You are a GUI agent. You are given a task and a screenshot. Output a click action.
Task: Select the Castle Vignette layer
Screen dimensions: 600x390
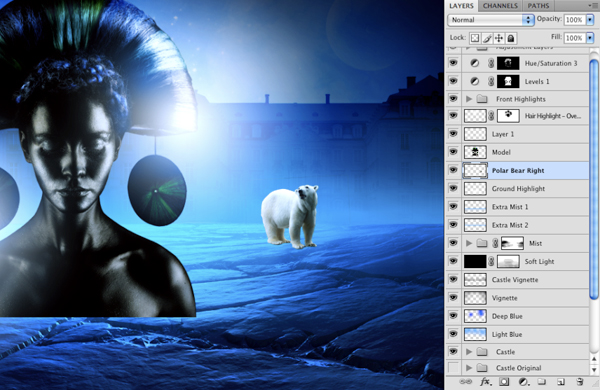(x=517, y=280)
